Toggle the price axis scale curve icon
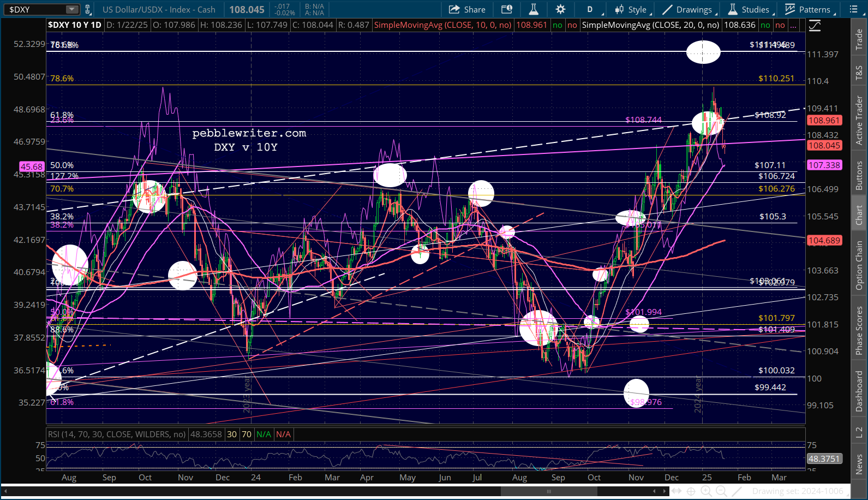 (815, 26)
